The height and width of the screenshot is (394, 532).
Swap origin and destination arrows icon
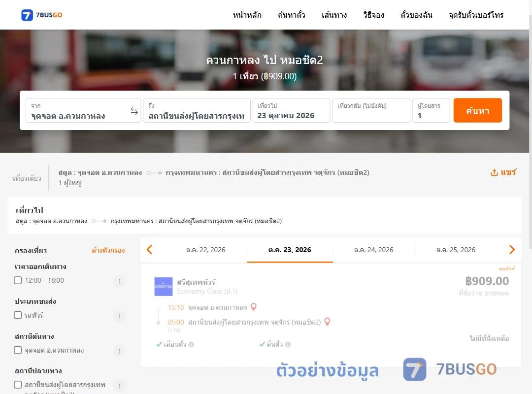click(x=134, y=111)
